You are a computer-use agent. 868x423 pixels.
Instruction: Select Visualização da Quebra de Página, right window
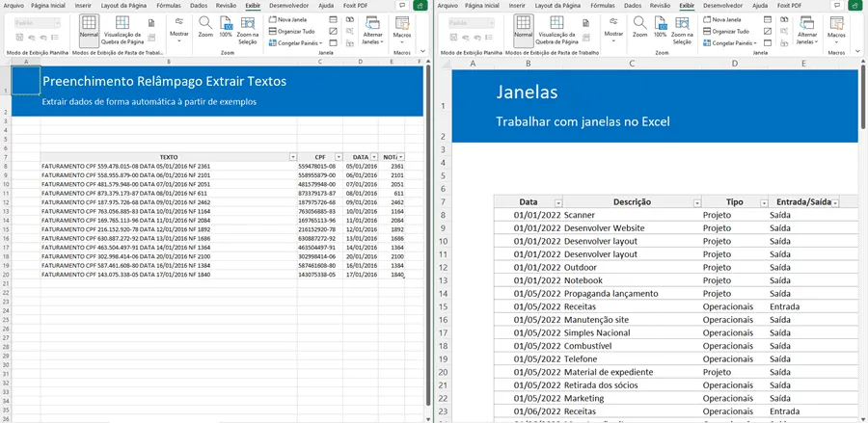556,30
